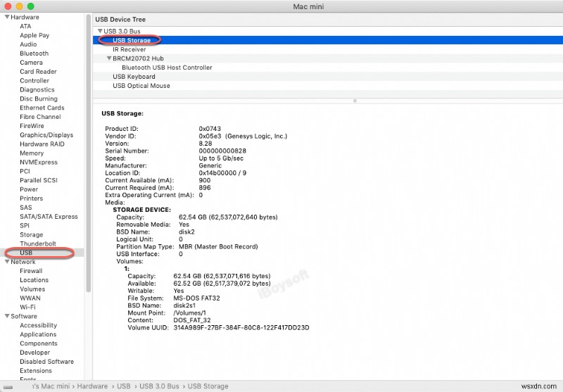Click USB 3.0 Bus in the path bar
The image size is (563, 392).
click(159, 386)
